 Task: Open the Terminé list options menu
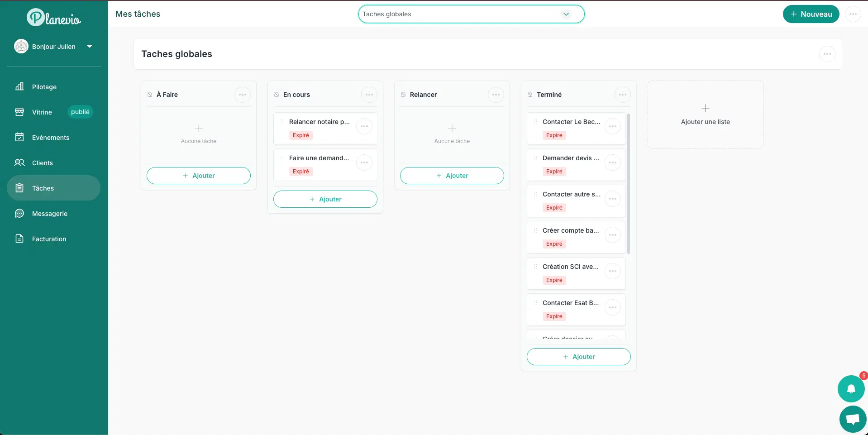[x=623, y=95]
